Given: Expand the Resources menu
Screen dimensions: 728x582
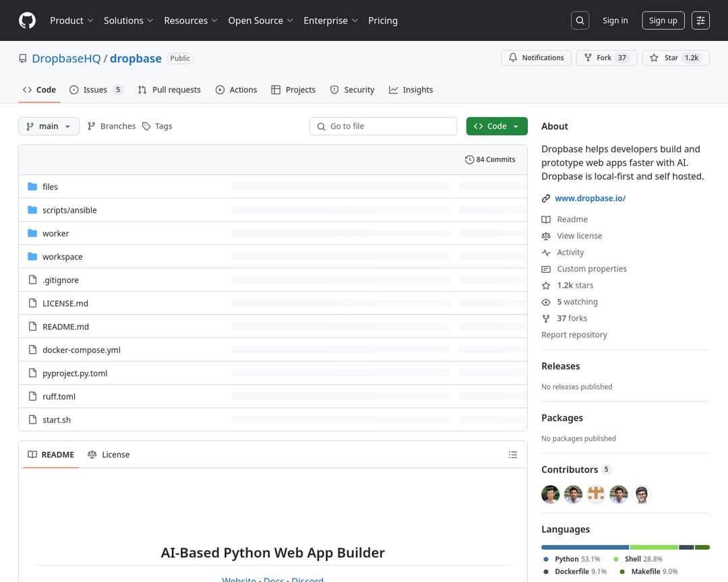Looking at the screenshot, I should (x=190, y=20).
